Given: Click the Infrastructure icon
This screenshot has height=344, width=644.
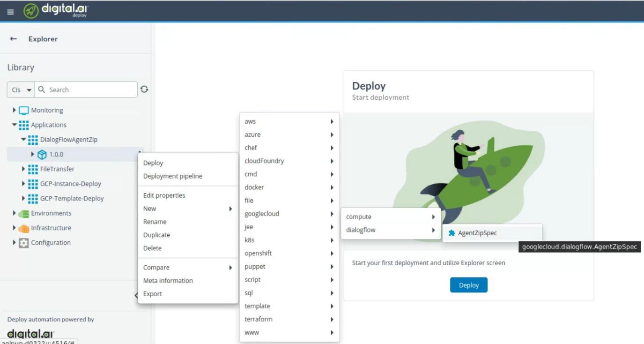Looking at the screenshot, I should tap(24, 228).
